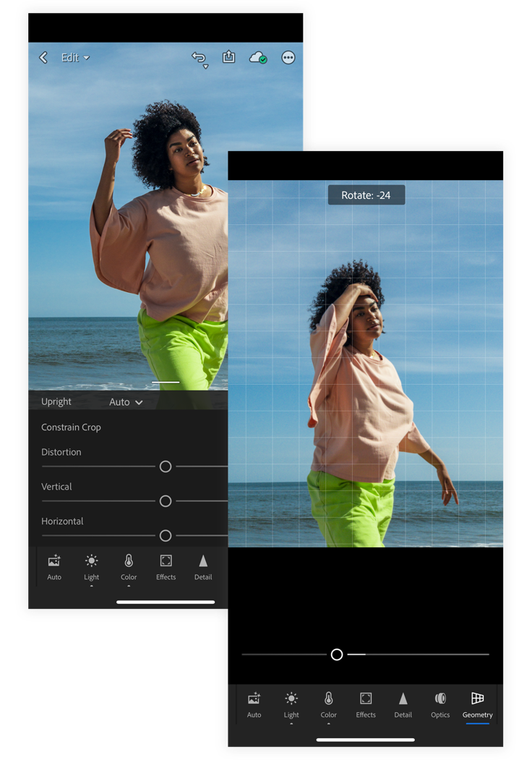The image size is (532, 760).
Task: Tap the Distortion label
Action: [x=61, y=452]
